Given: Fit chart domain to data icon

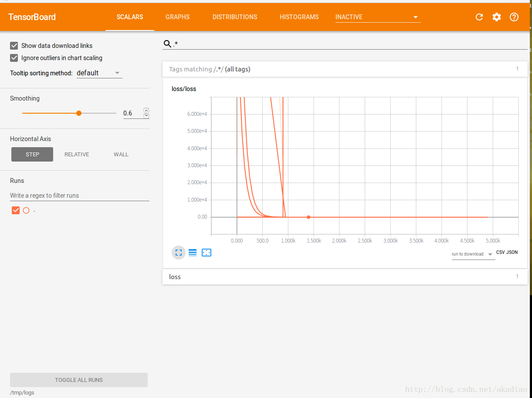Looking at the screenshot, I should coord(207,253).
